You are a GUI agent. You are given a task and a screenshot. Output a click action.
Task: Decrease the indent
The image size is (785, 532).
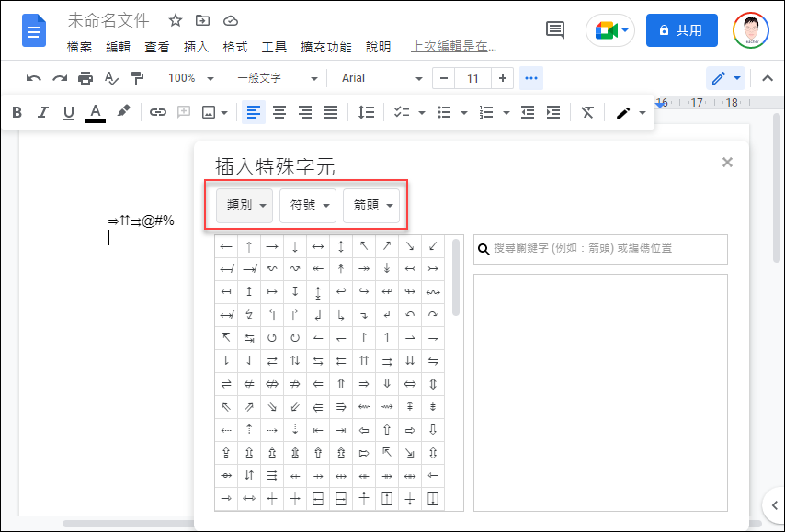click(528, 112)
